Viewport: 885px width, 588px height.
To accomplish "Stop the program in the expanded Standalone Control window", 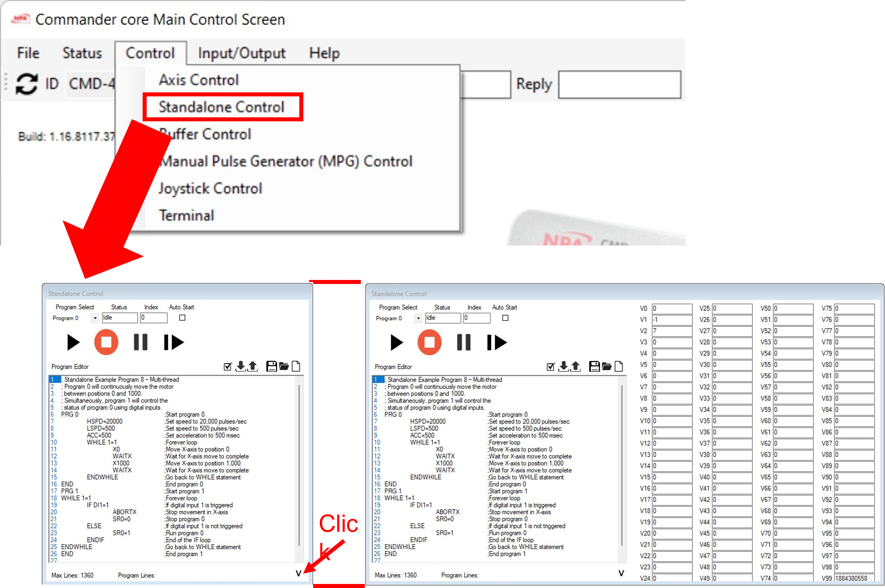I will click(x=430, y=342).
